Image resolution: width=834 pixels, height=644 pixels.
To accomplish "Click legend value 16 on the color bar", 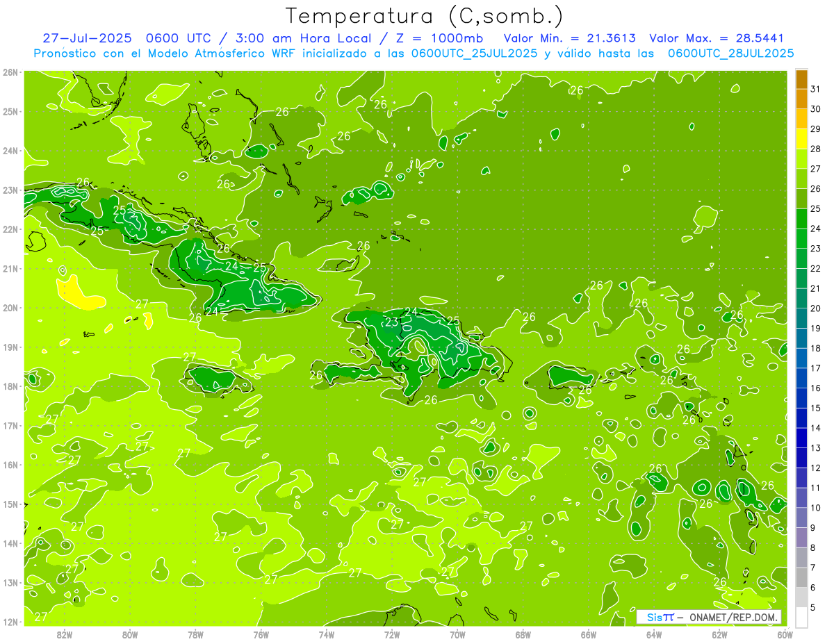I will (816, 388).
